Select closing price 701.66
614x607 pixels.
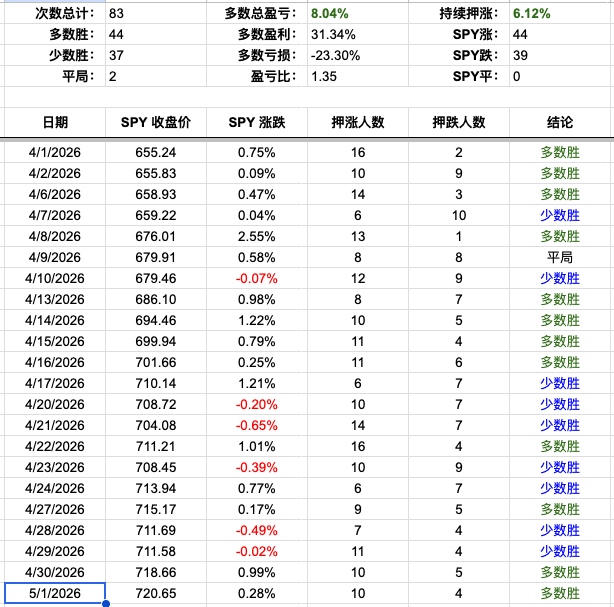[x=156, y=362]
